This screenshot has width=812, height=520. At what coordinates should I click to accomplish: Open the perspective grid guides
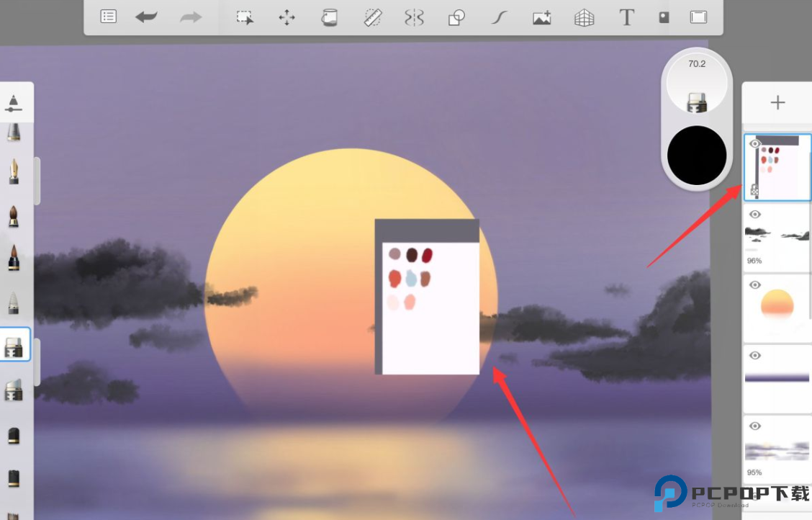click(x=584, y=17)
